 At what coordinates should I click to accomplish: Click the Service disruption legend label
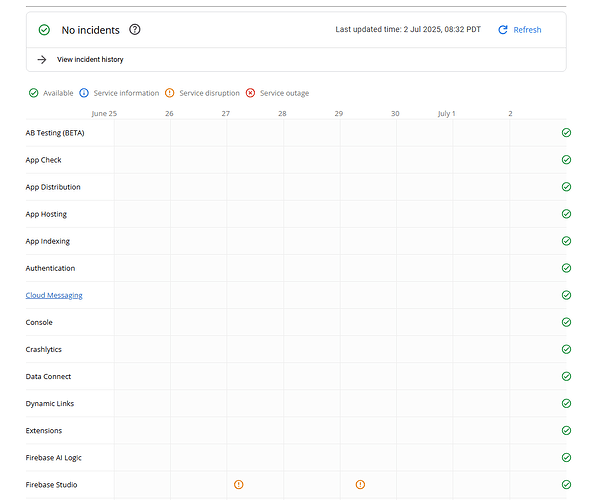(209, 93)
